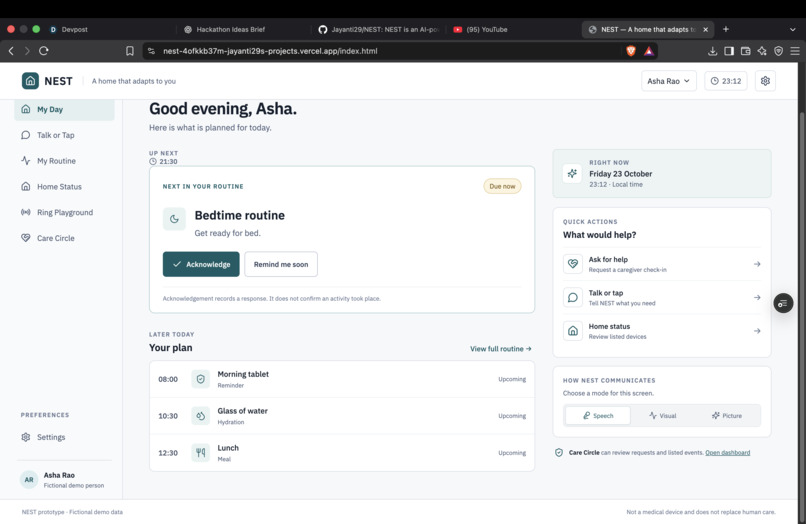Click Talk or tap chat bubble icon
Image resolution: width=806 pixels, height=524 pixels.
(x=573, y=297)
